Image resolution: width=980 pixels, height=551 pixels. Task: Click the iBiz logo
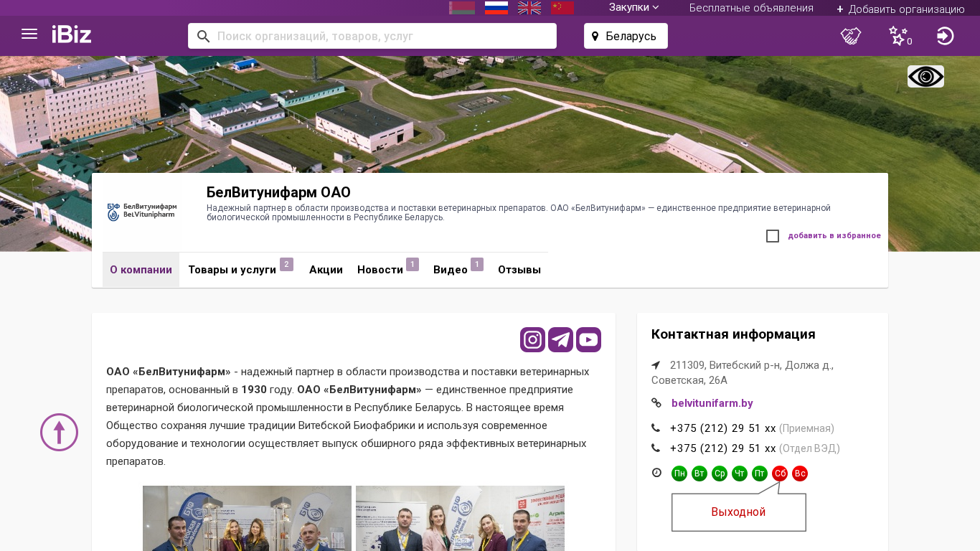(72, 34)
